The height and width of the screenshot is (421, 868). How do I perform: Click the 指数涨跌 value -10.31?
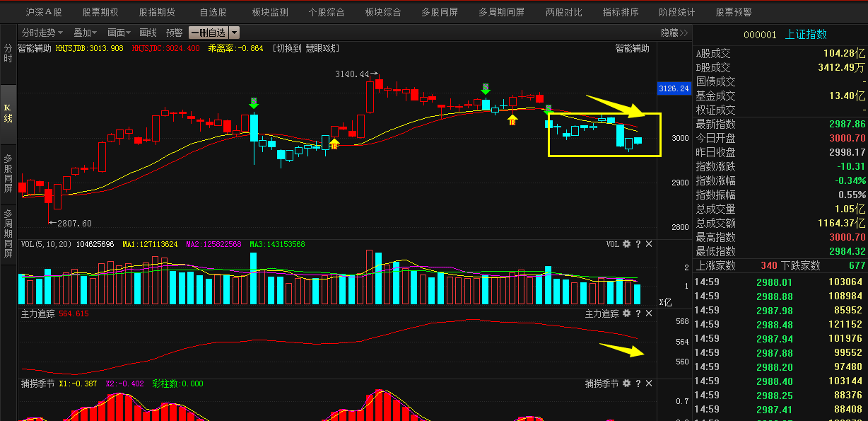[851, 166]
